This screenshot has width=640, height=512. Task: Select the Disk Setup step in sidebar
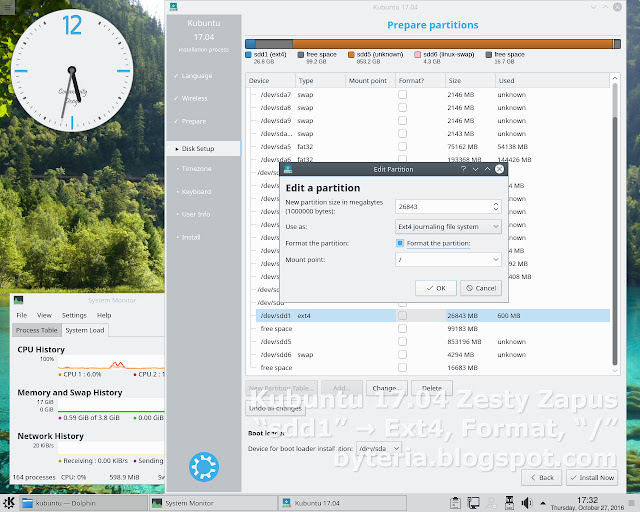(x=204, y=149)
